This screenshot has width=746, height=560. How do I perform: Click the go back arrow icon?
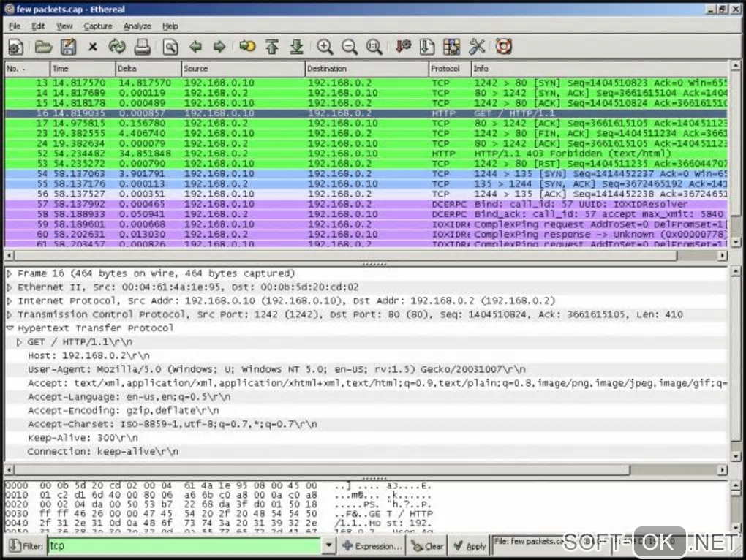click(x=195, y=47)
